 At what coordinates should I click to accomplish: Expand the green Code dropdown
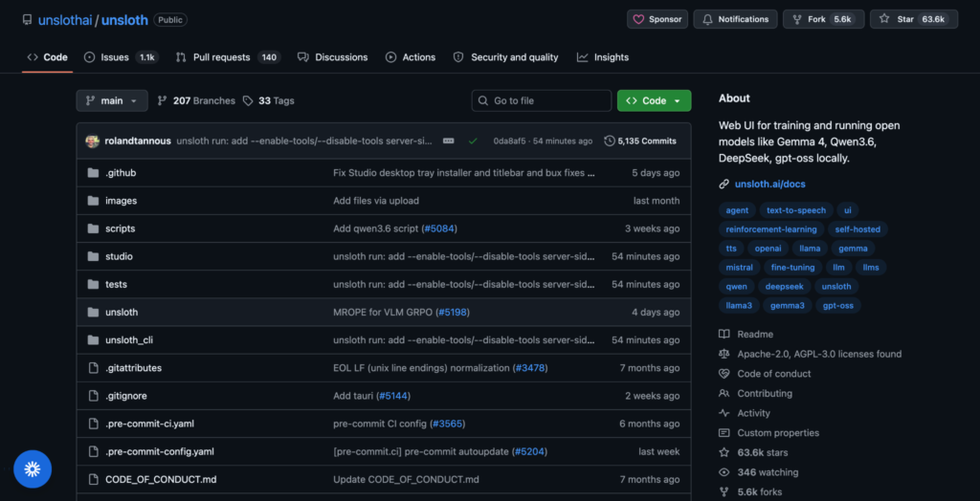pyautogui.click(x=654, y=100)
